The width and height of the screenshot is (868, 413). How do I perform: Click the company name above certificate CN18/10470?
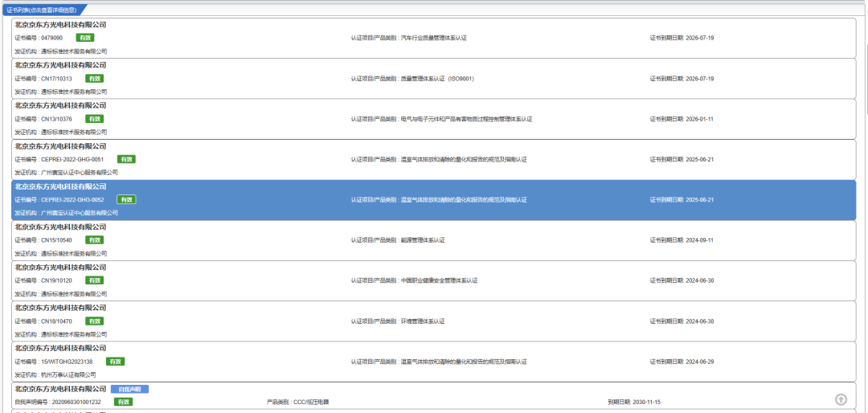60,308
